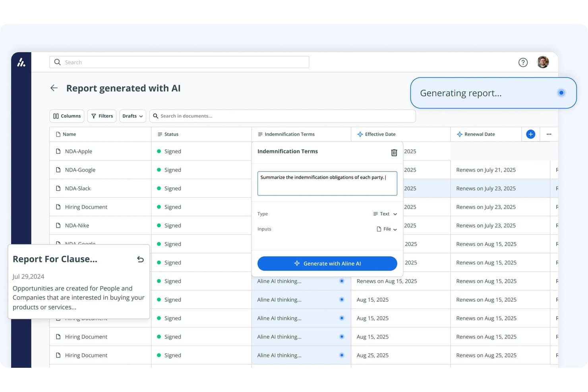Click the AI sparkle icon in Effective Date header
588x392 pixels.
pyautogui.click(x=360, y=134)
